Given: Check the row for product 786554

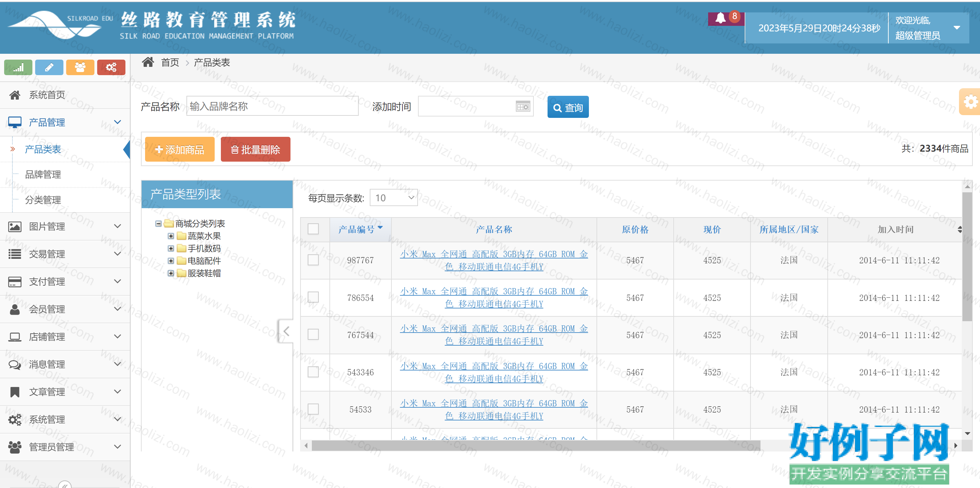Looking at the screenshot, I should point(313,297).
